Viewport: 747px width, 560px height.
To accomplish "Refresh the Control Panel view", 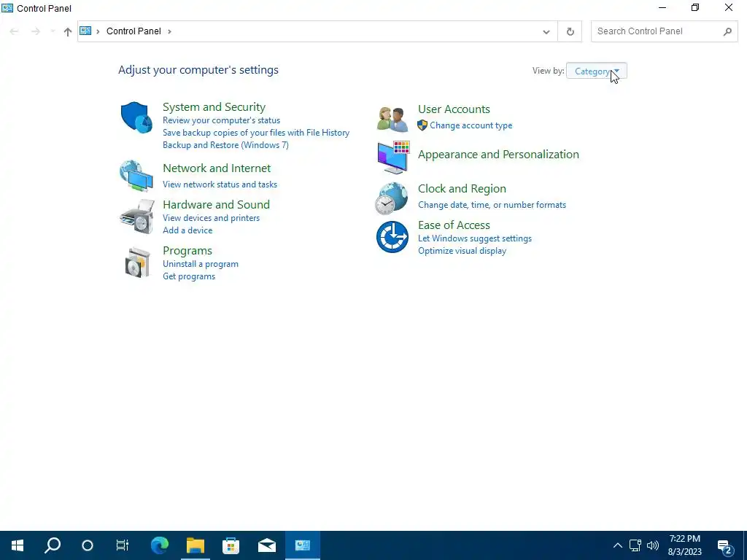I will pos(570,31).
